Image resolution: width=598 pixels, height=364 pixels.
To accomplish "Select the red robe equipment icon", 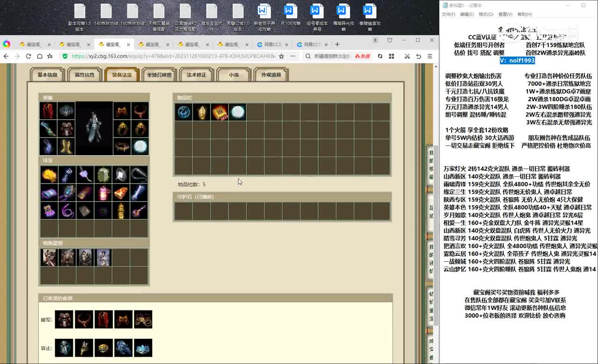I will [x=48, y=111].
